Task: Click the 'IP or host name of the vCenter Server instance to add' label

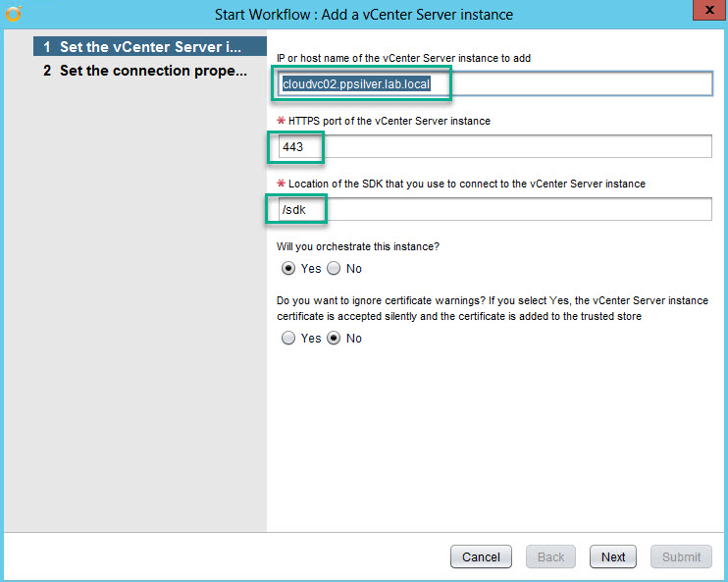Action: 403,58
